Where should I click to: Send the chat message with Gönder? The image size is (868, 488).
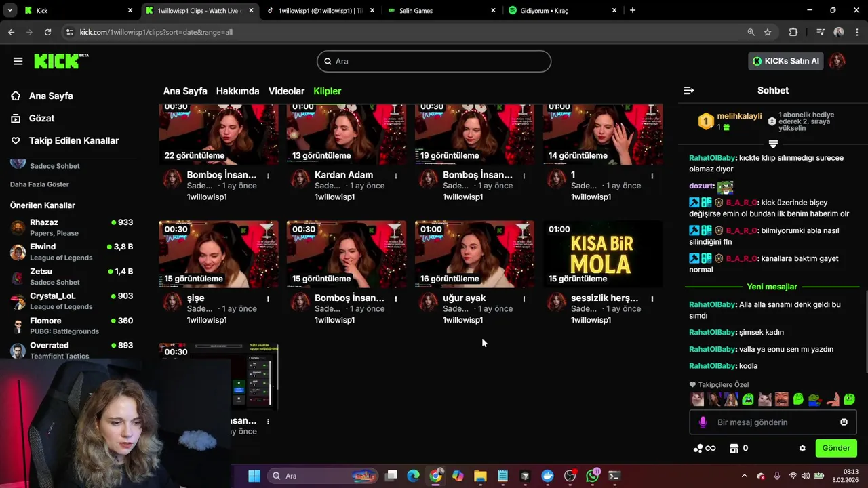pyautogui.click(x=836, y=448)
